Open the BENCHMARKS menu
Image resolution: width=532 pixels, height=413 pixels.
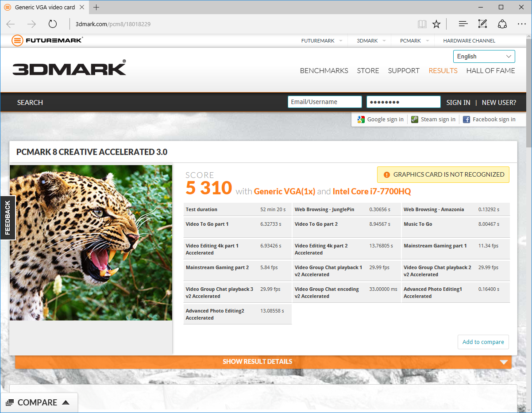tap(324, 71)
